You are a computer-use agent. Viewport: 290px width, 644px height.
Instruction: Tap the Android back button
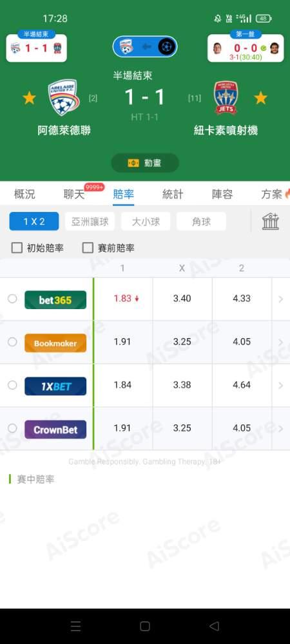tap(214, 626)
